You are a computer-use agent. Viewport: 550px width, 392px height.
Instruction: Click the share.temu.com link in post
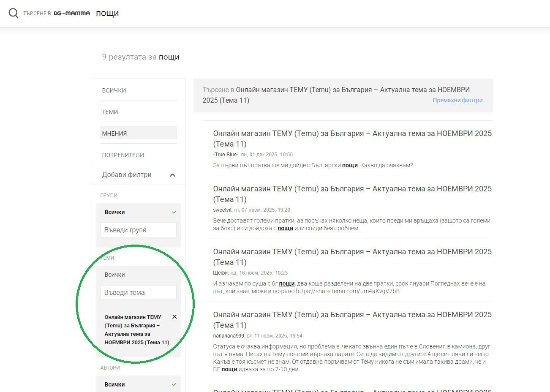coord(347,291)
